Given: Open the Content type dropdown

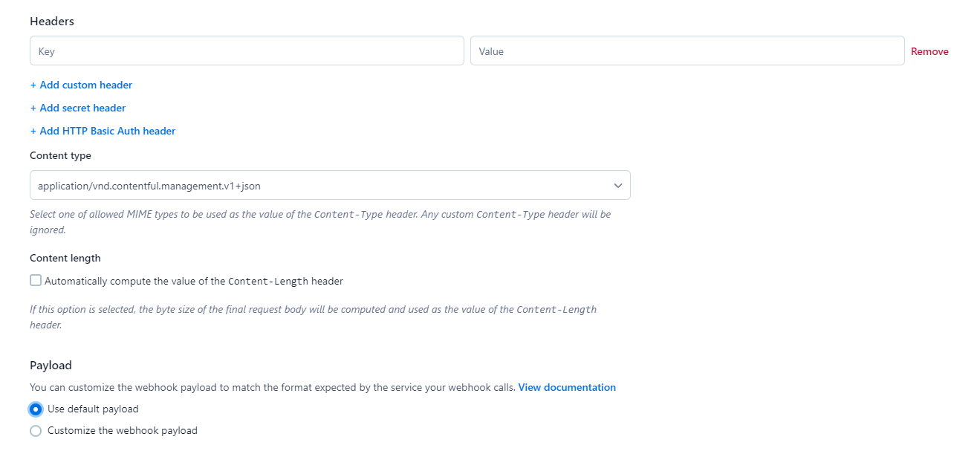Looking at the screenshot, I should click(x=330, y=185).
